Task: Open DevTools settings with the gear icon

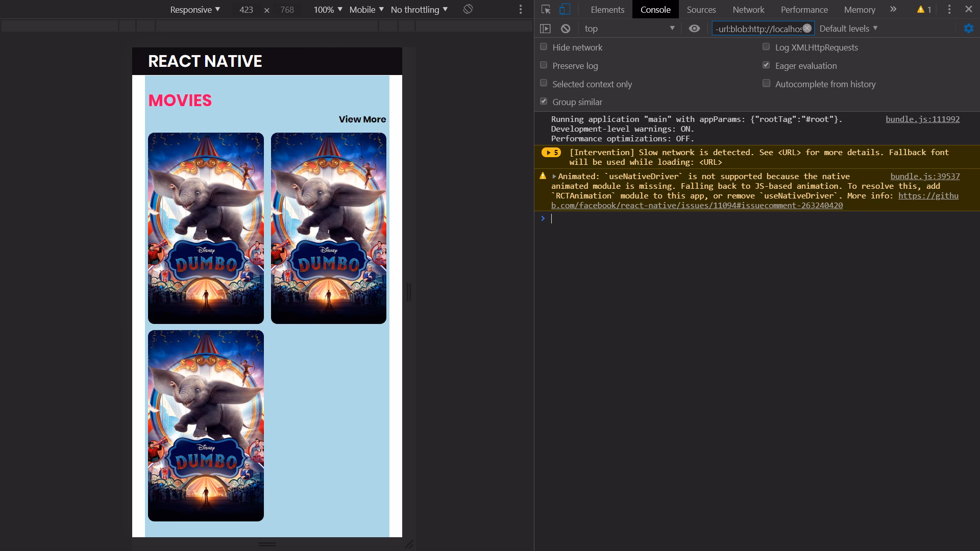Action: tap(968, 29)
